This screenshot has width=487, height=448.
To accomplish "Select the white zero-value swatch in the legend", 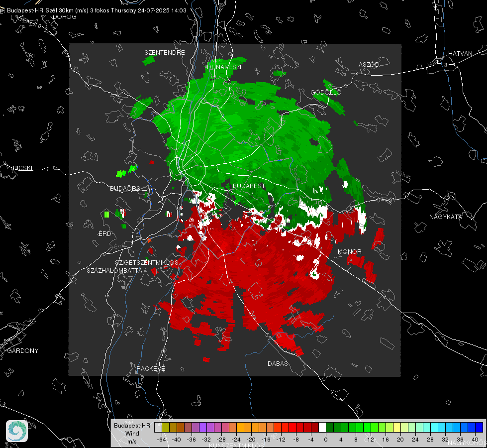I will point(322,427).
